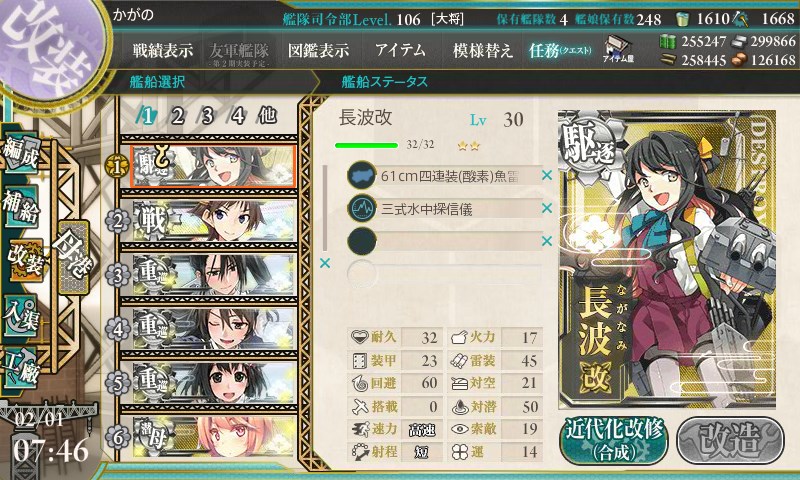Remove the 三式水中探信儀 with its X
This screenshot has width=800, height=480.
click(x=547, y=208)
